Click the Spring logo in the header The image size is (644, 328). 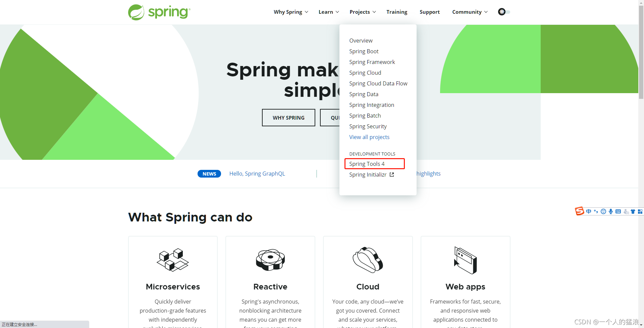coord(159,12)
